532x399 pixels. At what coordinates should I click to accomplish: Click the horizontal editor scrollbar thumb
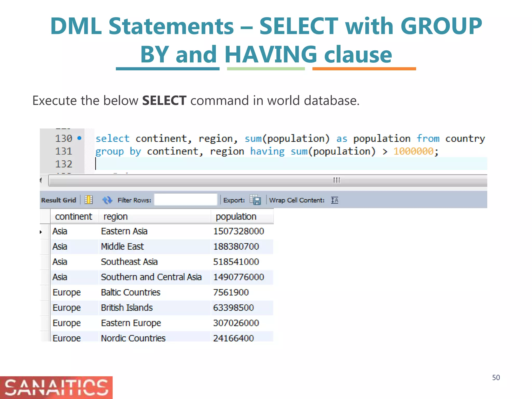pos(268,180)
